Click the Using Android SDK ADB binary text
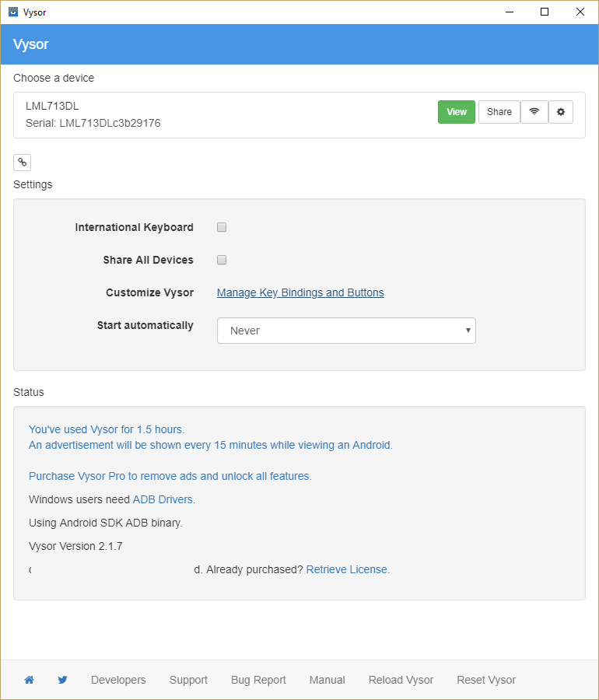This screenshot has height=700, width=599. 106,523
